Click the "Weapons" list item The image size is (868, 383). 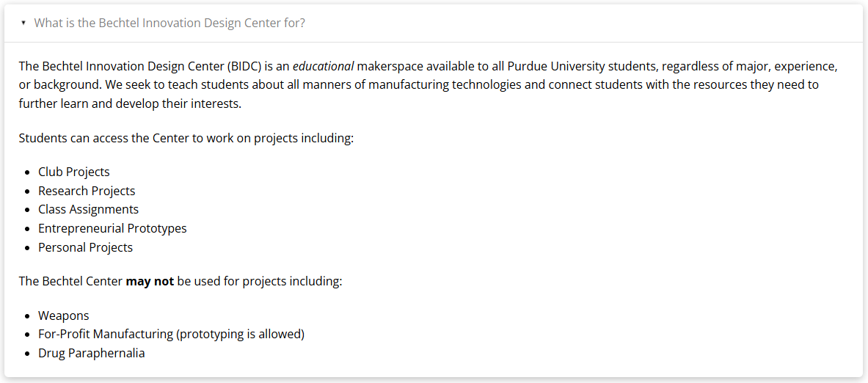tap(63, 315)
